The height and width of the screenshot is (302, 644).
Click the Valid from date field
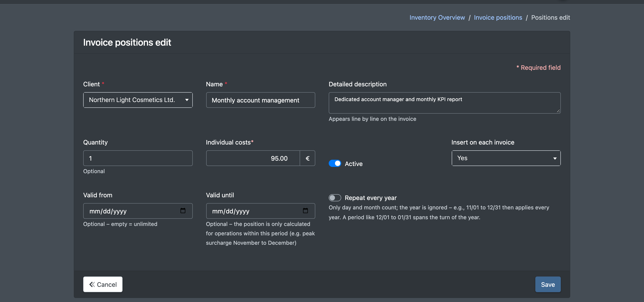(138, 211)
